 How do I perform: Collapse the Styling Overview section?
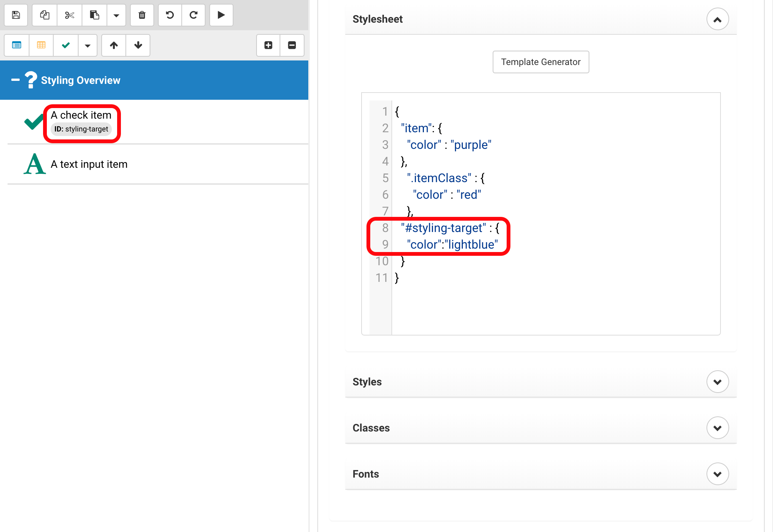pos(15,80)
